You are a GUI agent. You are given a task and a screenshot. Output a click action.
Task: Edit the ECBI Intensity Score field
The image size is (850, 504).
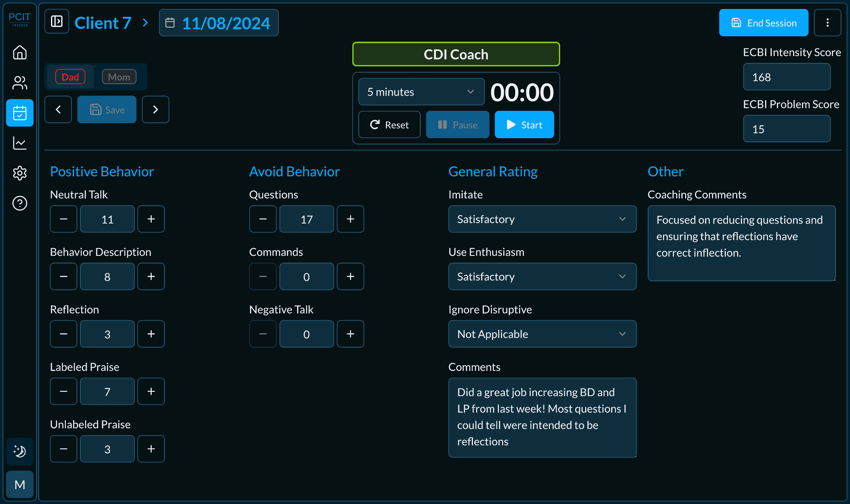pyautogui.click(x=787, y=77)
